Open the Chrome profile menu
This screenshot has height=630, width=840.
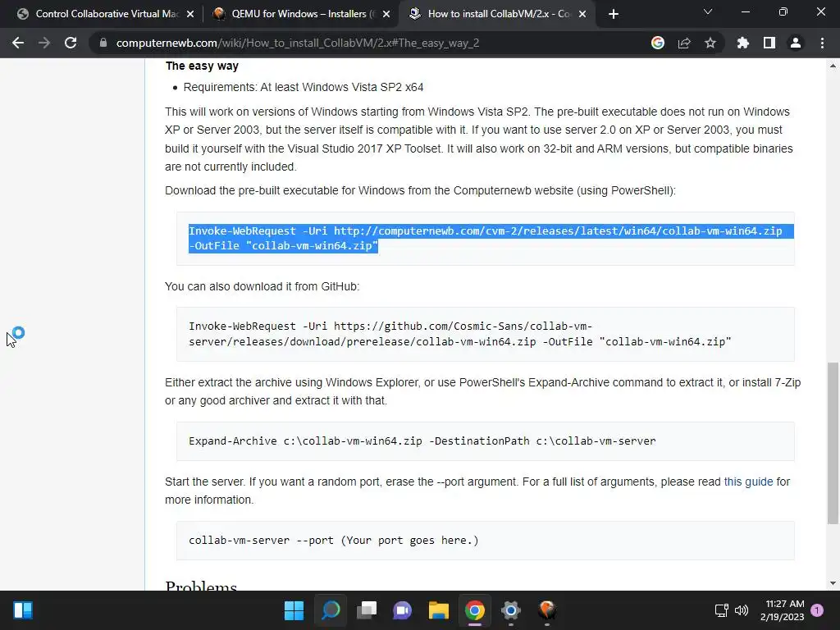pos(796,43)
